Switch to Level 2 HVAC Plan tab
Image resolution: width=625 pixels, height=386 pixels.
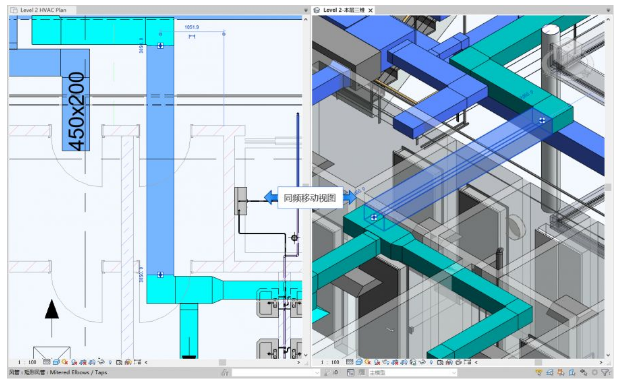tap(43, 10)
